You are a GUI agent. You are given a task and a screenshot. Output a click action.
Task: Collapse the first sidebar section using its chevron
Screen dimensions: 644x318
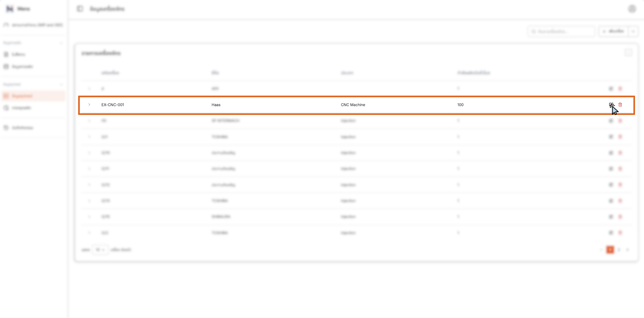[61, 43]
